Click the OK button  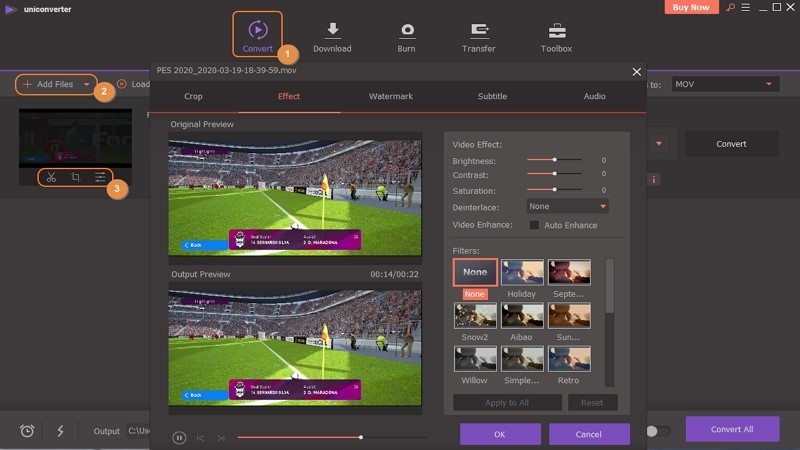[500, 434]
